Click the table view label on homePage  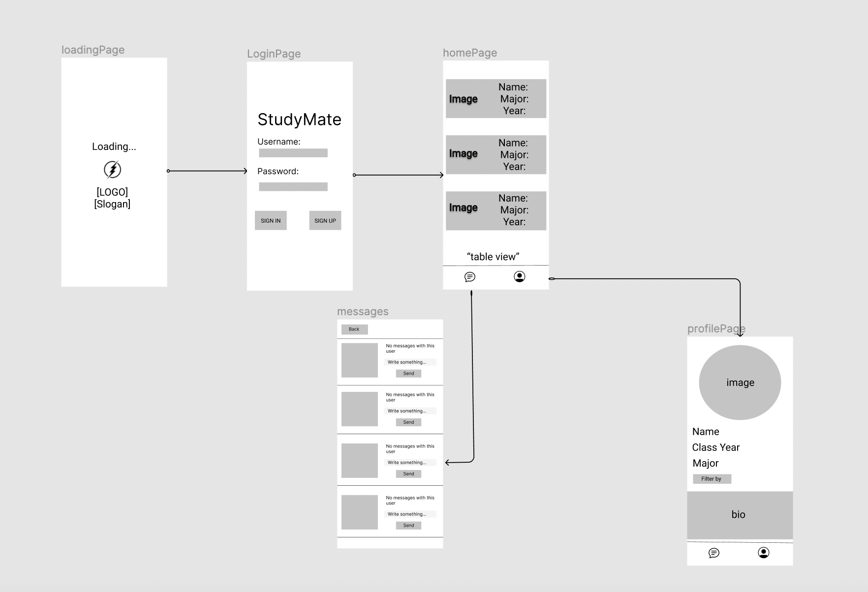(493, 256)
